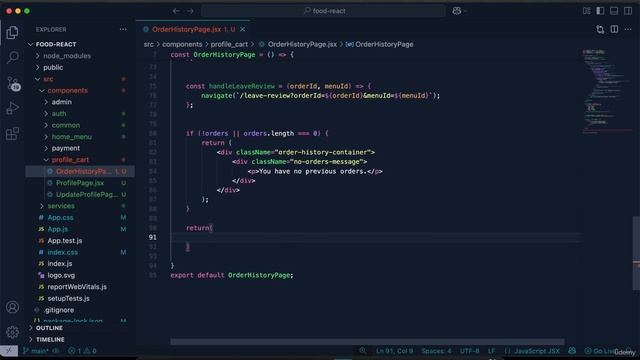Open reportWebVitals.js file
Screen dimensions: 640x360
click(x=80, y=287)
